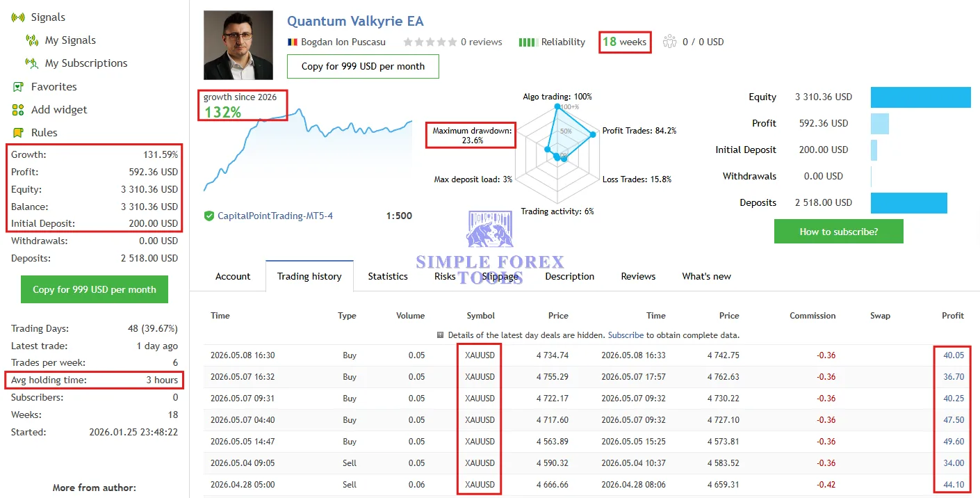
Task: Switch to the Slippage tab
Action: point(500,276)
